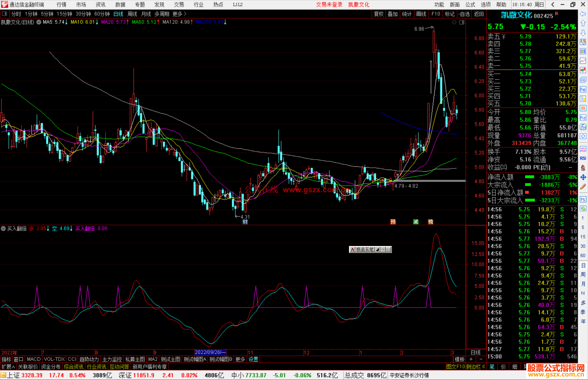The width and height of the screenshot is (588, 380).
Task: Open the F10 company info sidebar icon
Action: pos(583,90)
